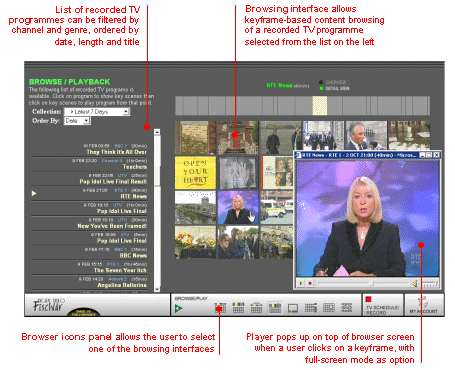Click the Open Your Heart yellow sign keyframe
455x370 pixels.
195,173
